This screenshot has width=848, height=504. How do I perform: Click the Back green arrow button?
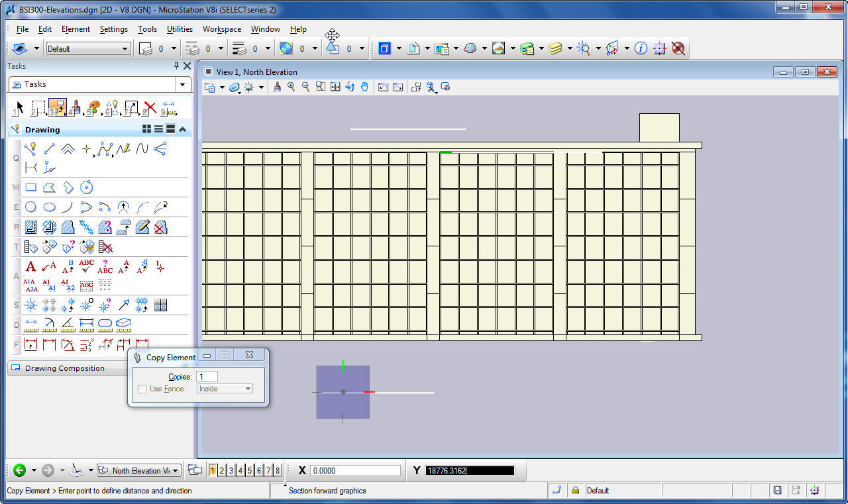pyautogui.click(x=19, y=470)
